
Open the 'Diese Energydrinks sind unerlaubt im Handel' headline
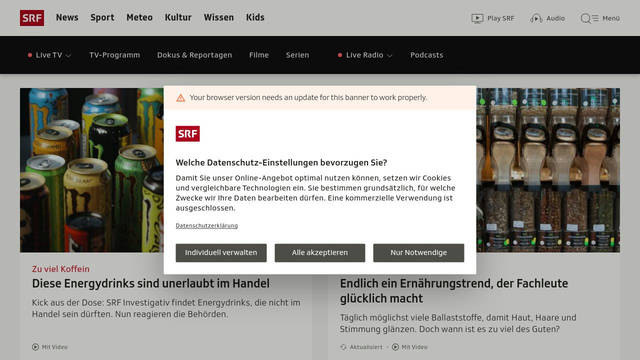pos(151,284)
